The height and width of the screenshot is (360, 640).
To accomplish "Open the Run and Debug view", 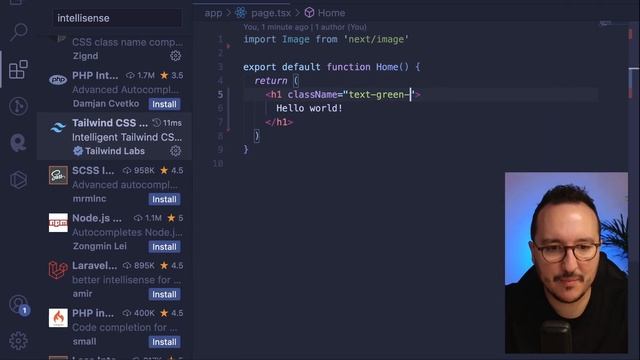I will coord(18,180).
